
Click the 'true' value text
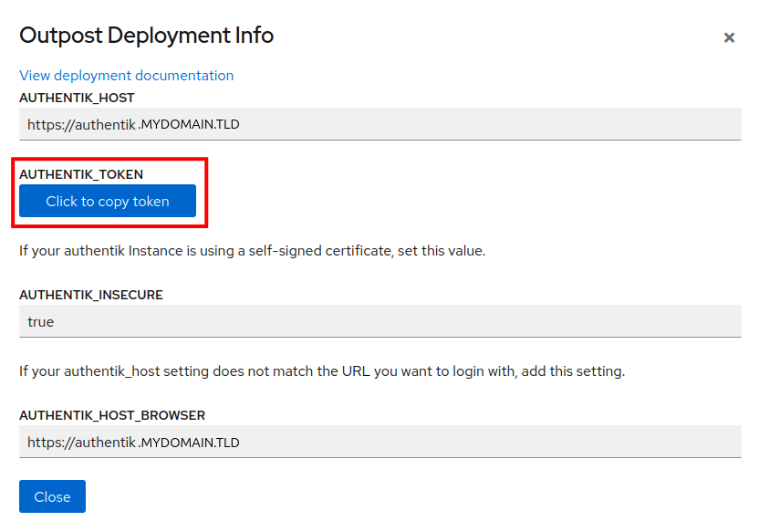tap(41, 322)
